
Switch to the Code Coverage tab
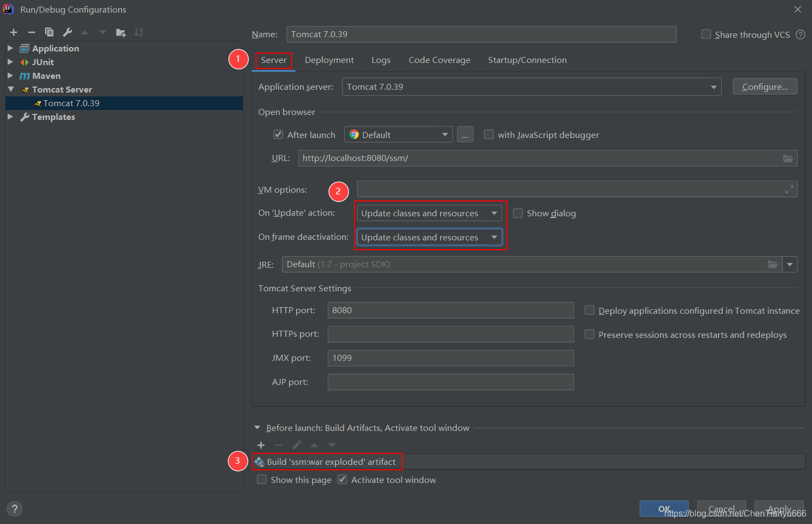(439, 60)
